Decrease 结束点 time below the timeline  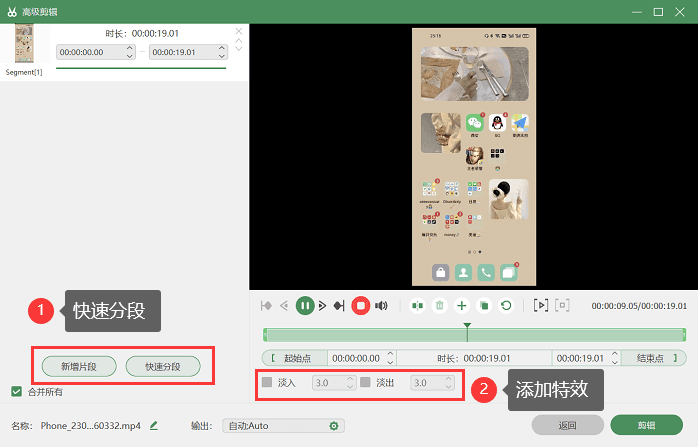[615, 362]
